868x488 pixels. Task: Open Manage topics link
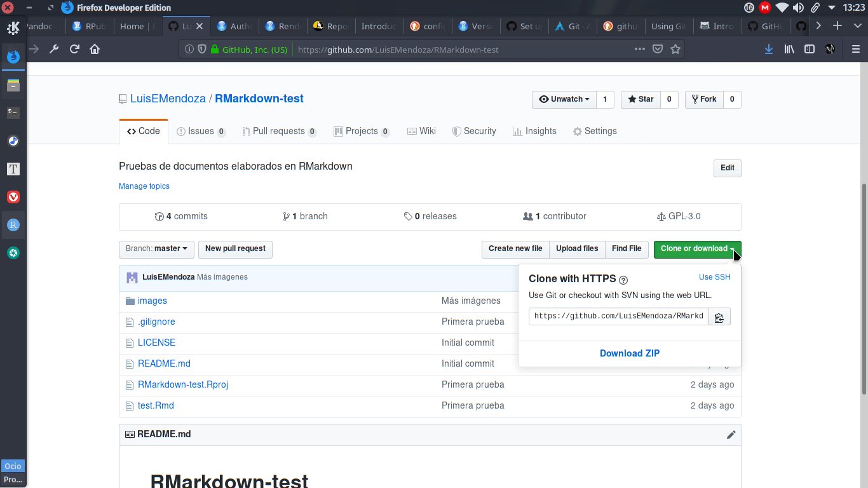click(144, 186)
